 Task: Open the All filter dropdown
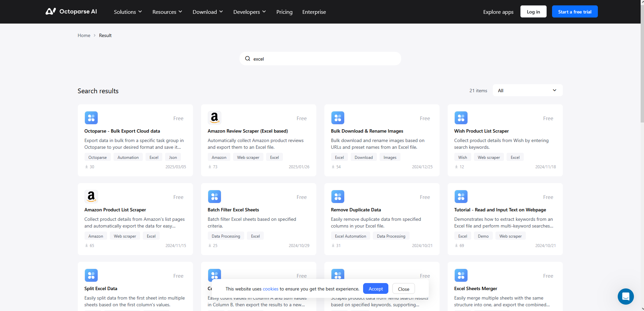(527, 90)
